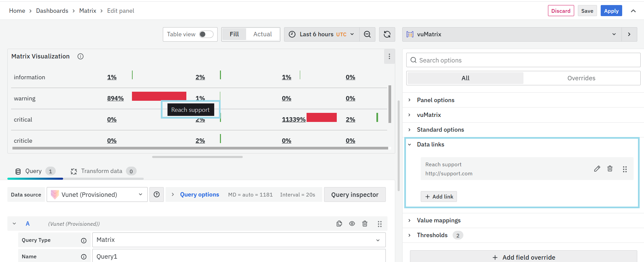This screenshot has height=262, width=644.
Task: Click the Apply button
Action: pos(611,11)
